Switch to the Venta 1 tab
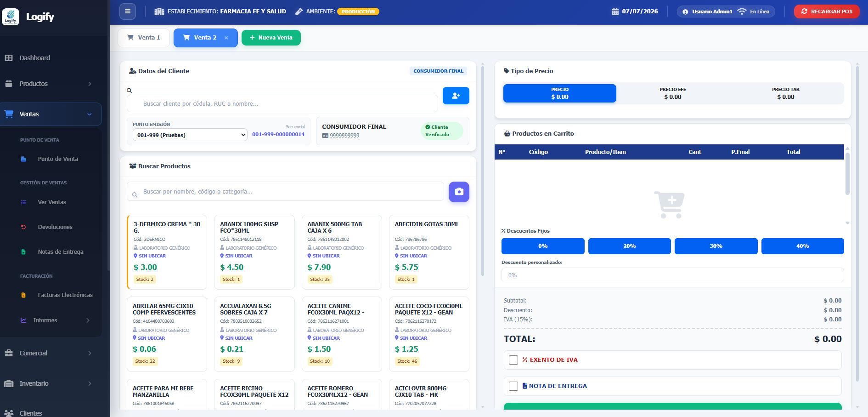This screenshot has height=417, width=868. 144,38
